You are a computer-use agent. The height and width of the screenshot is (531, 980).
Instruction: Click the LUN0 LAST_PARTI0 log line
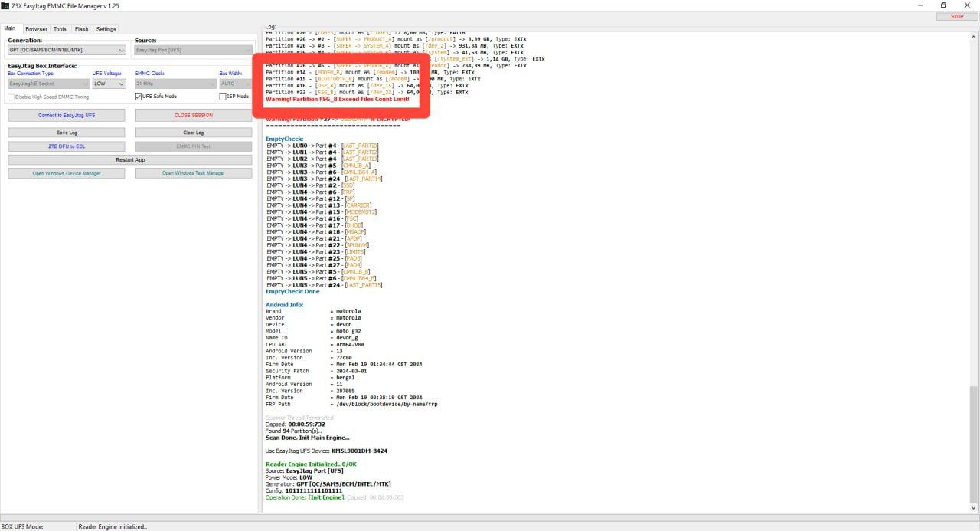[322, 146]
